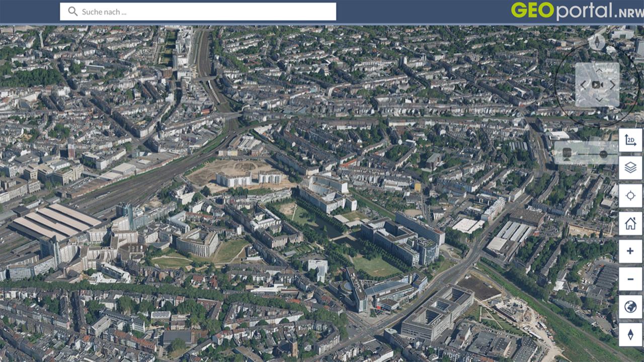Click the north arrow button in sidebar
644x362 pixels.
[630, 334]
